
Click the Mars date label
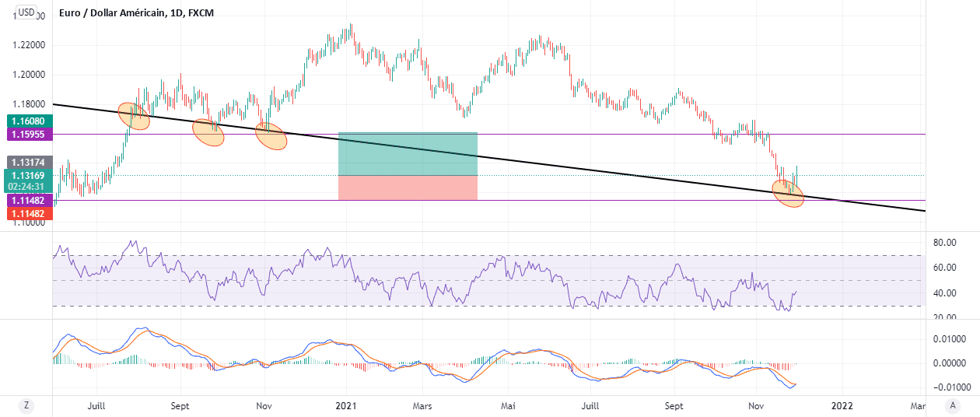(422, 406)
